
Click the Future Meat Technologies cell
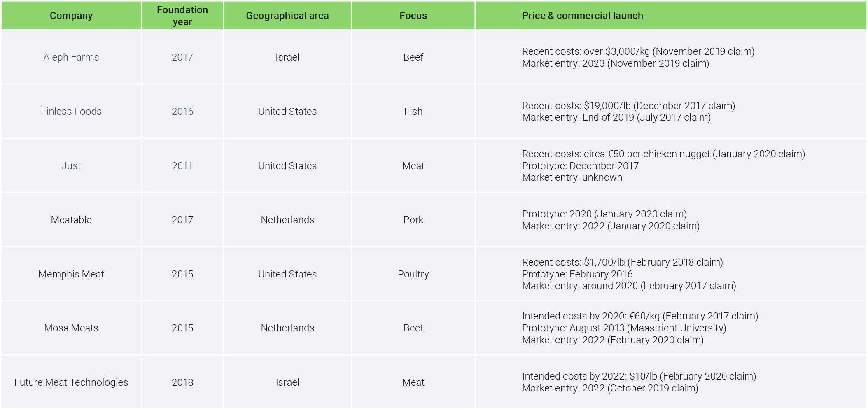point(71,382)
